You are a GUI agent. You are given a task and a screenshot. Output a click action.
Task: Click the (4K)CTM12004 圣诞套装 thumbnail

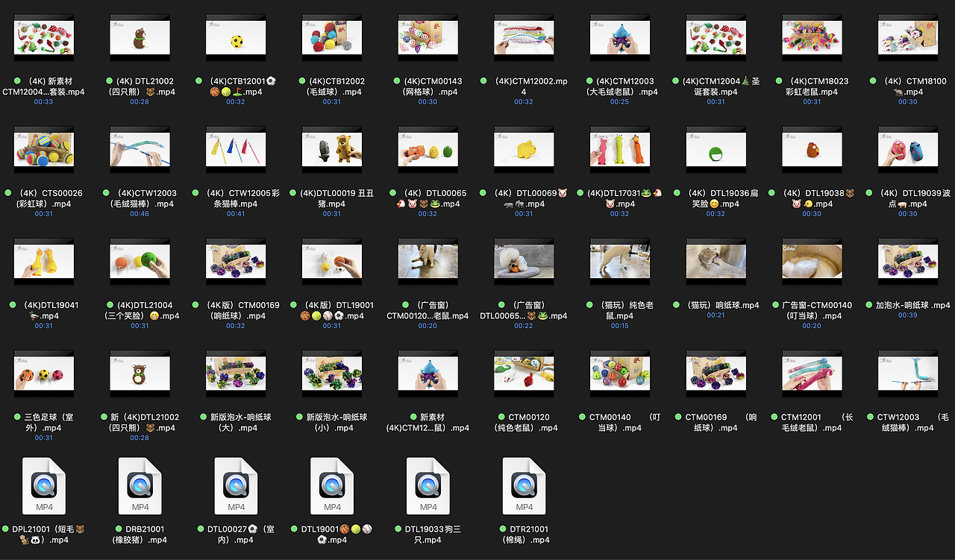click(x=716, y=37)
